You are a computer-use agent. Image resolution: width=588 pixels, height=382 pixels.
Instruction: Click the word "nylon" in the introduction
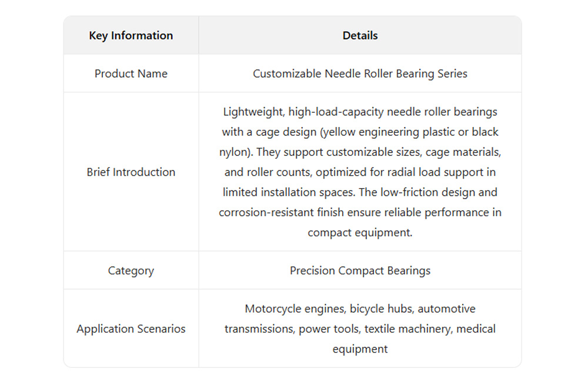233,152
